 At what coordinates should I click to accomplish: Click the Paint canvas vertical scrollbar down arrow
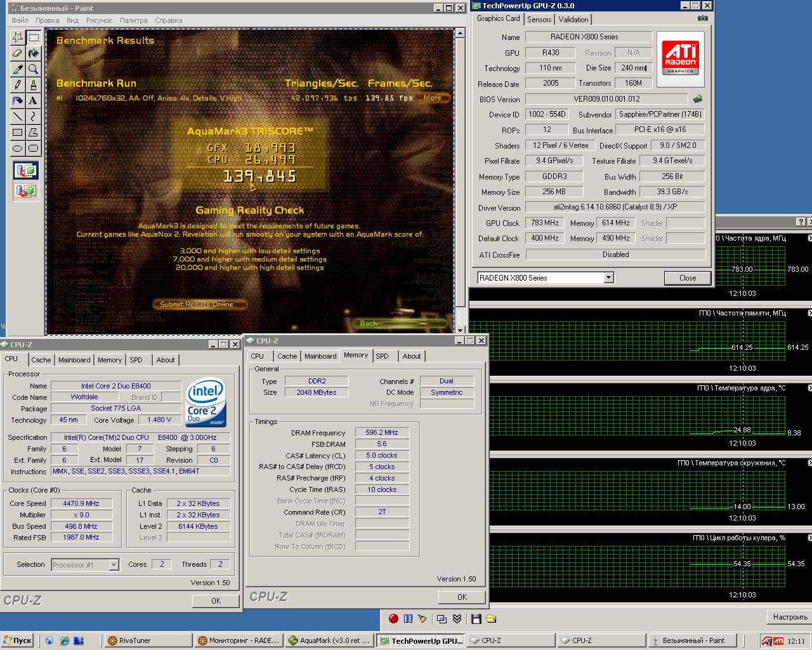(x=461, y=329)
